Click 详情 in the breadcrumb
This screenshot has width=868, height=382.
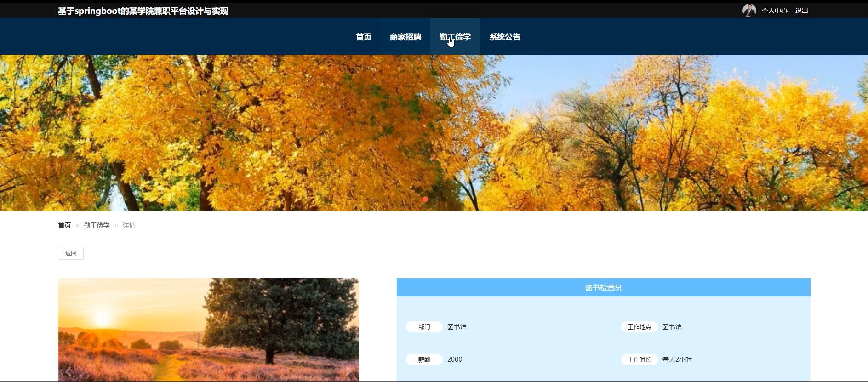coord(129,225)
